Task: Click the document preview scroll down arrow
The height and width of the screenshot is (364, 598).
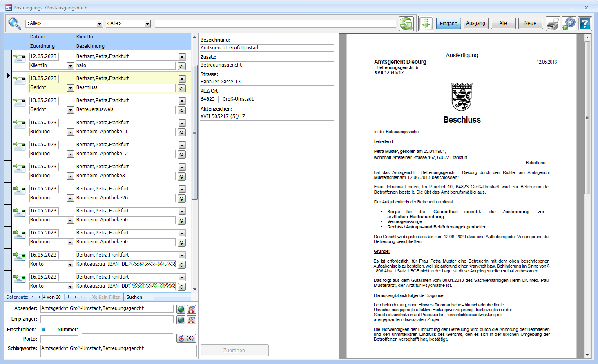Action: click(x=587, y=355)
